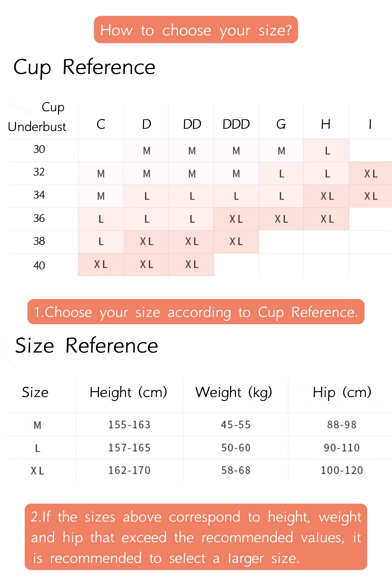
Task: Click the underbust 30 row label
Action: 39,149
